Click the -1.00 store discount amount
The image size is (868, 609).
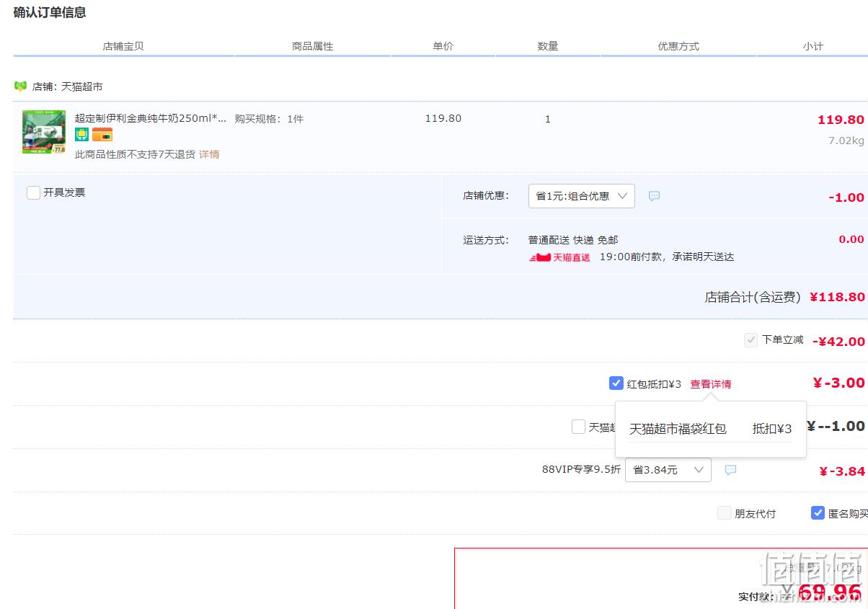[x=846, y=197]
